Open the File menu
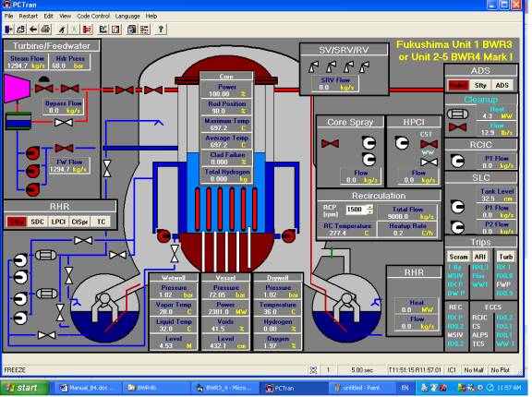The image size is (532, 397). [8, 16]
